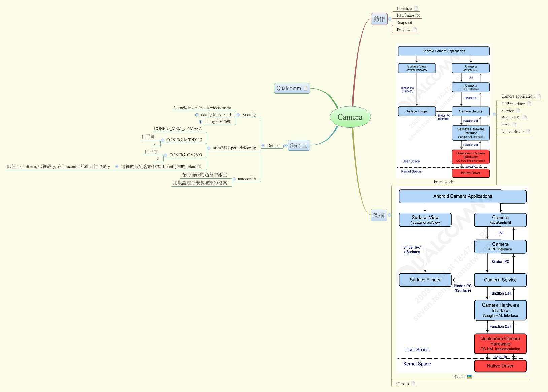Select the autoconf.h label
Viewport: 548px width, 392px height.
click(x=247, y=179)
